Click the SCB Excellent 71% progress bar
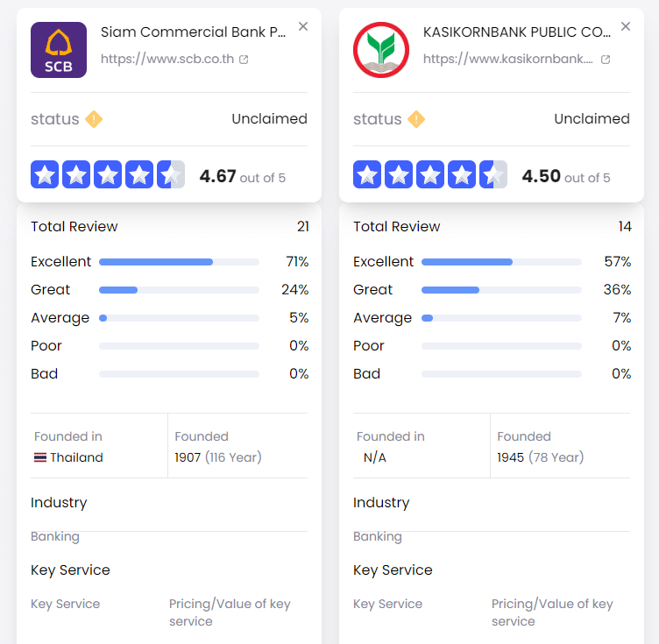This screenshot has height=644, width=659. [179, 262]
